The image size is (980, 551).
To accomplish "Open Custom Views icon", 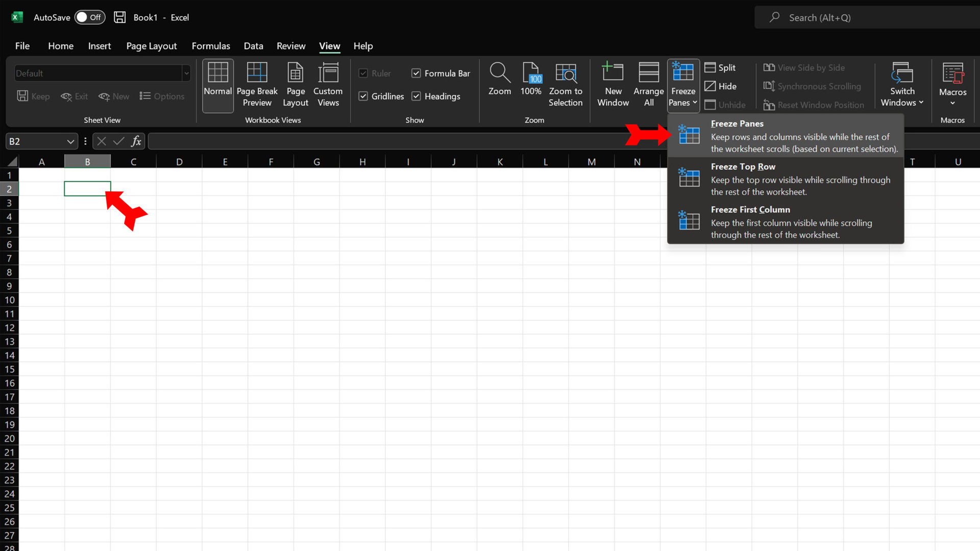I will coord(328,73).
